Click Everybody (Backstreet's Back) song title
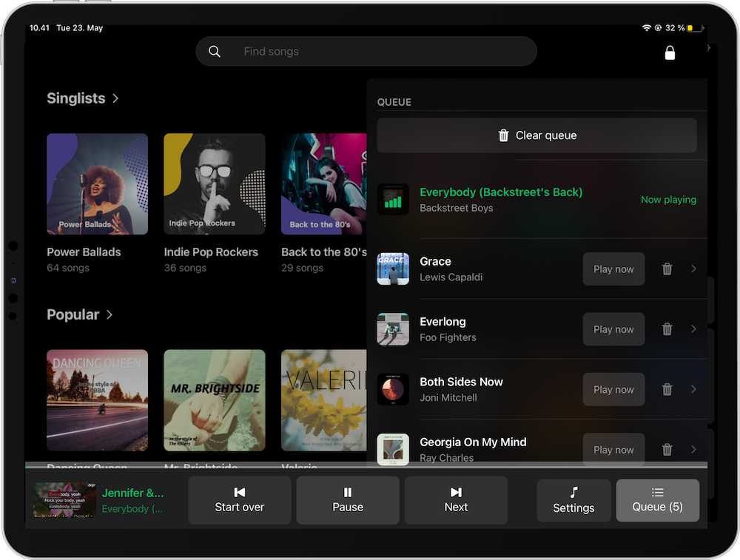The image size is (740, 560). tap(501, 192)
